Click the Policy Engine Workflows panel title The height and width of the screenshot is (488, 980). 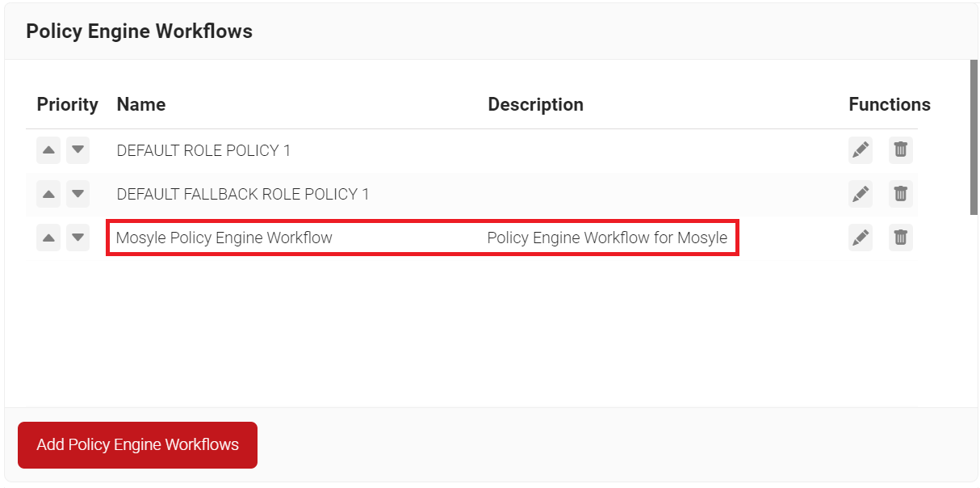click(x=140, y=32)
